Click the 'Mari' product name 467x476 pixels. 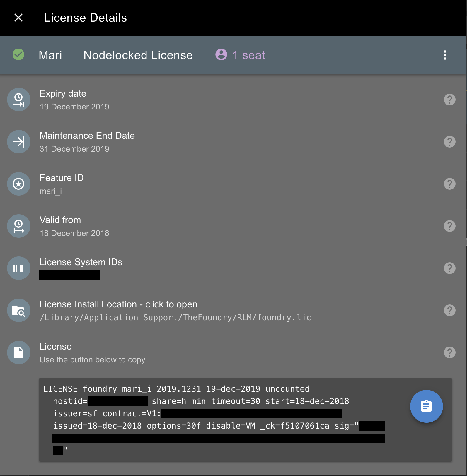(50, 55)
